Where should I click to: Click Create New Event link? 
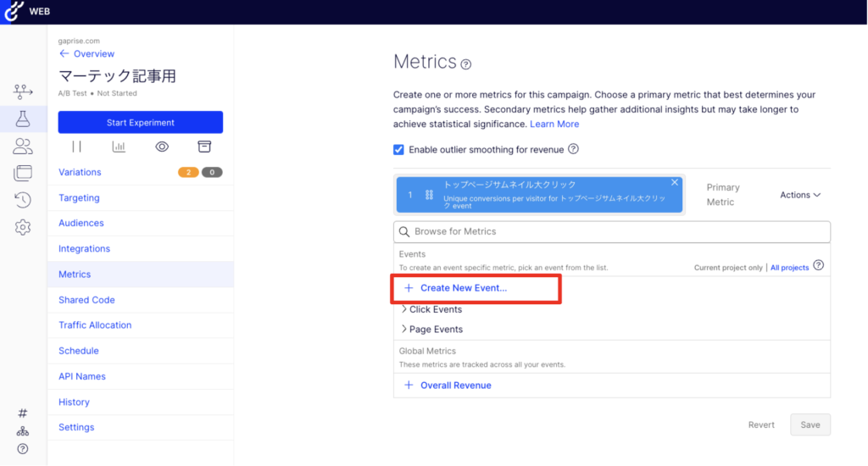(x=463, y=288)
